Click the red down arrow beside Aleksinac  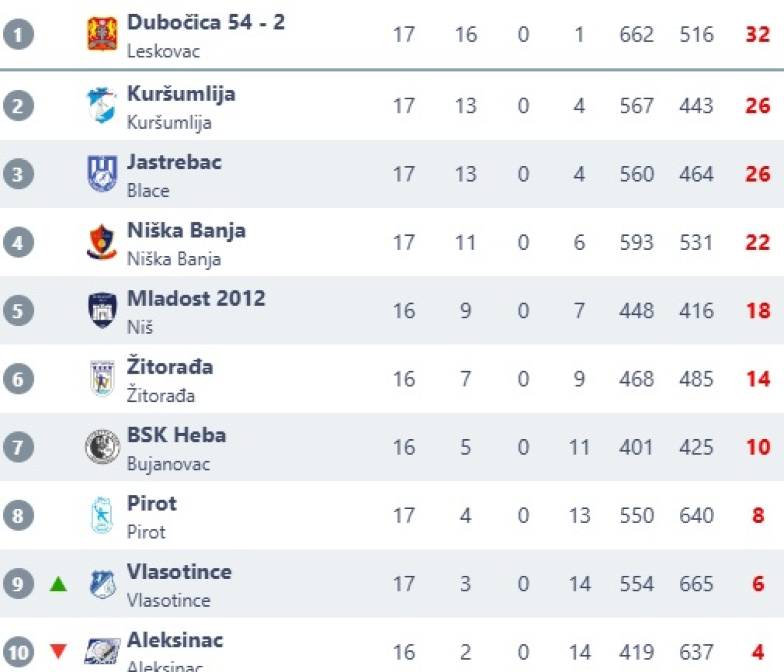point(58,651)
